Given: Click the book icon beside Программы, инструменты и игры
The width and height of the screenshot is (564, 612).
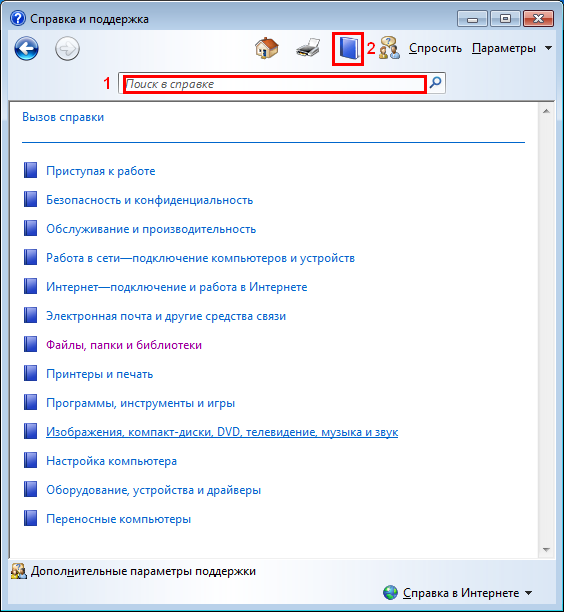Looking at the screenshot, I should pos(30,402).
